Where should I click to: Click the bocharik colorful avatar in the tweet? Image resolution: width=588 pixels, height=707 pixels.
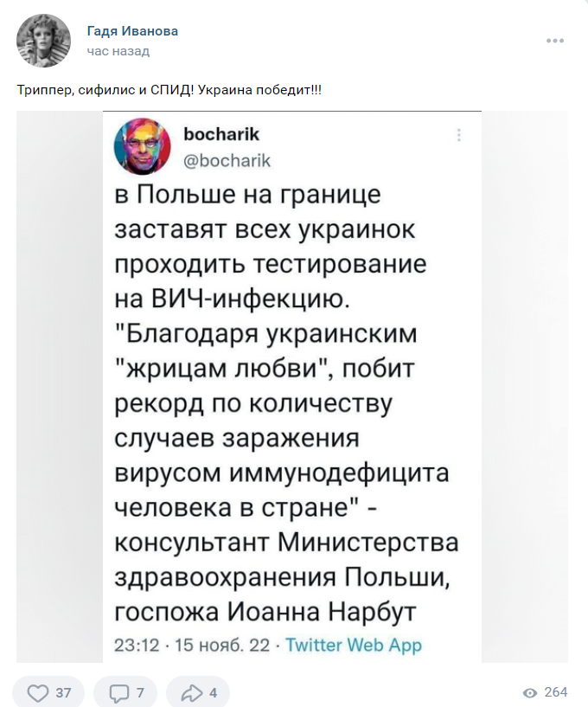[x=144, y=145]
